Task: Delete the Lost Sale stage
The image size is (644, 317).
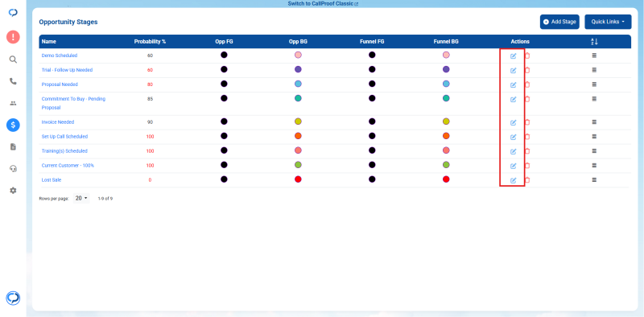Action: click(527, 180)
